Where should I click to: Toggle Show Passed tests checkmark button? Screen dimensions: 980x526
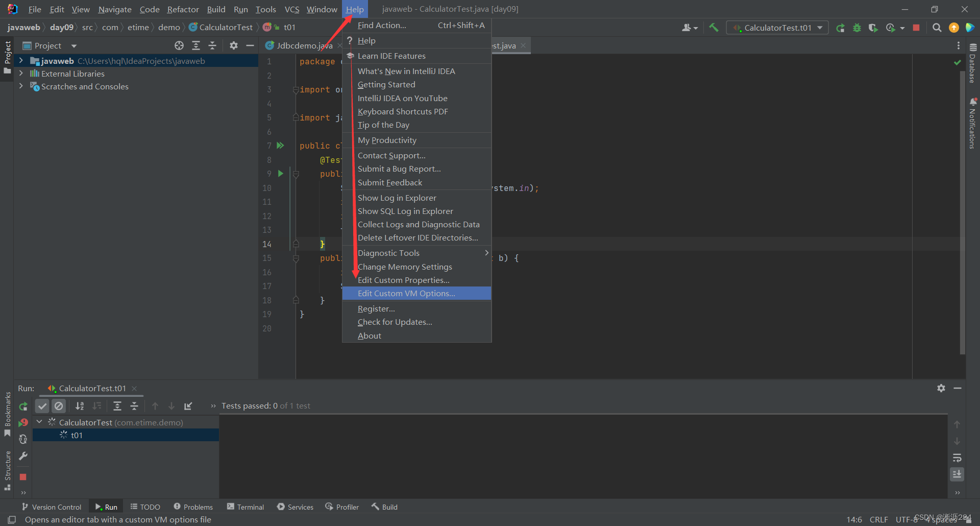pos(42,406)
